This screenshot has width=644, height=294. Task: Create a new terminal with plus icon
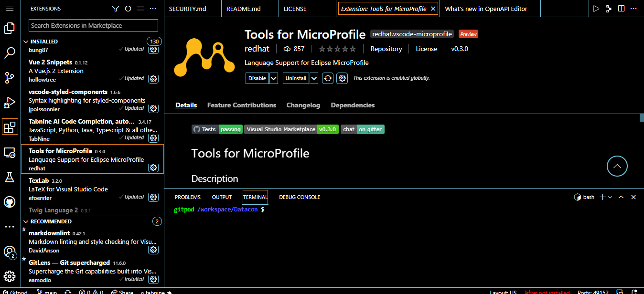click(x=602, y=197)
